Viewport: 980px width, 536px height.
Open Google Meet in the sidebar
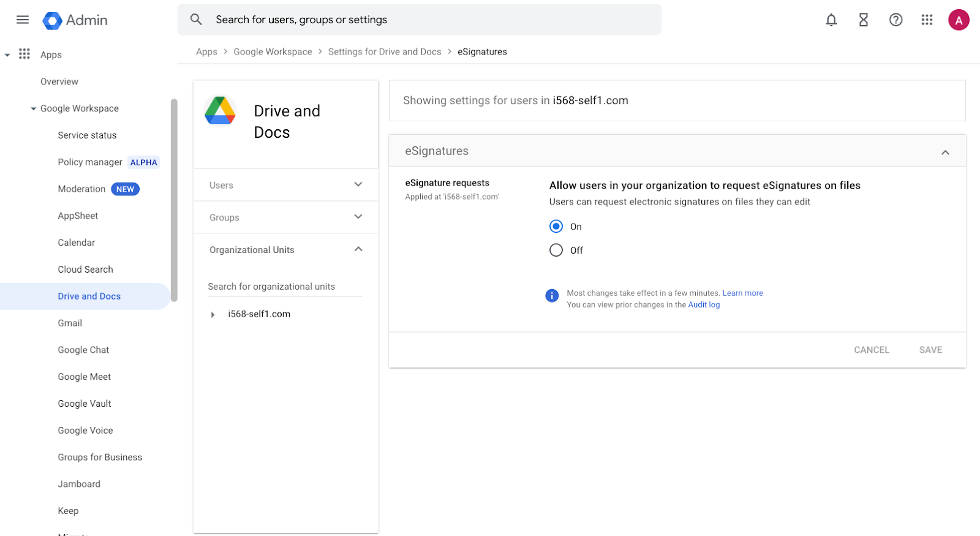tap(85, 377)
